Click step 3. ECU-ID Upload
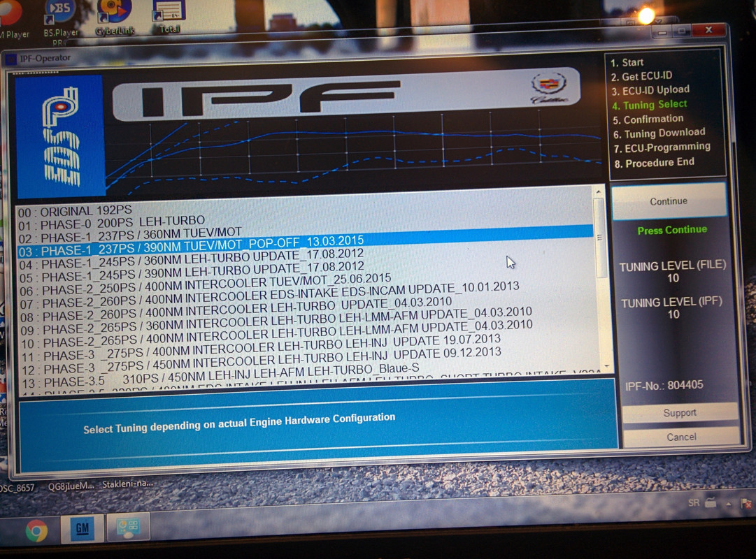 pyautogui.click(x=650, y=90)
